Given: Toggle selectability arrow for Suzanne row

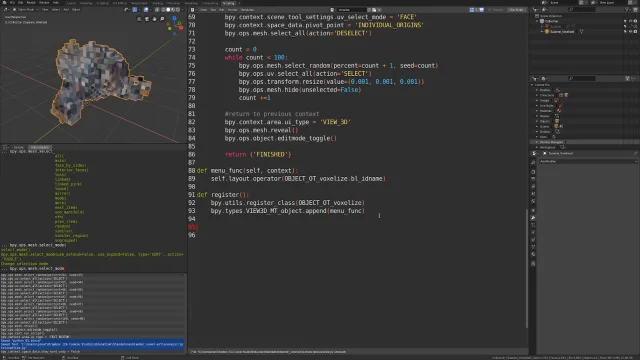Looking at the screenshot, I should 625,26.
